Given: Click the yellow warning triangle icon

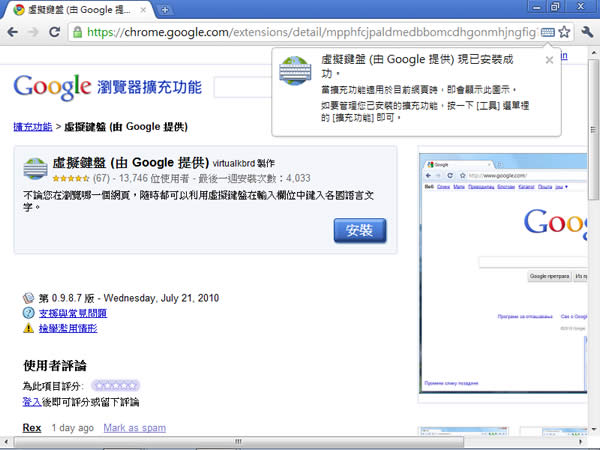Looking at the screenshot, I should coord(28,328).
